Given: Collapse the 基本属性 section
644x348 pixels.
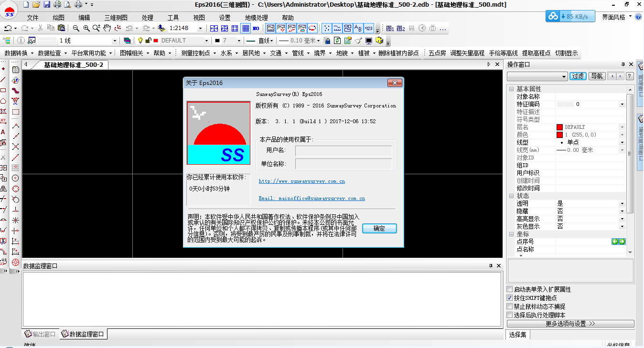Looking at the screenshot, I should pos(511,89).
